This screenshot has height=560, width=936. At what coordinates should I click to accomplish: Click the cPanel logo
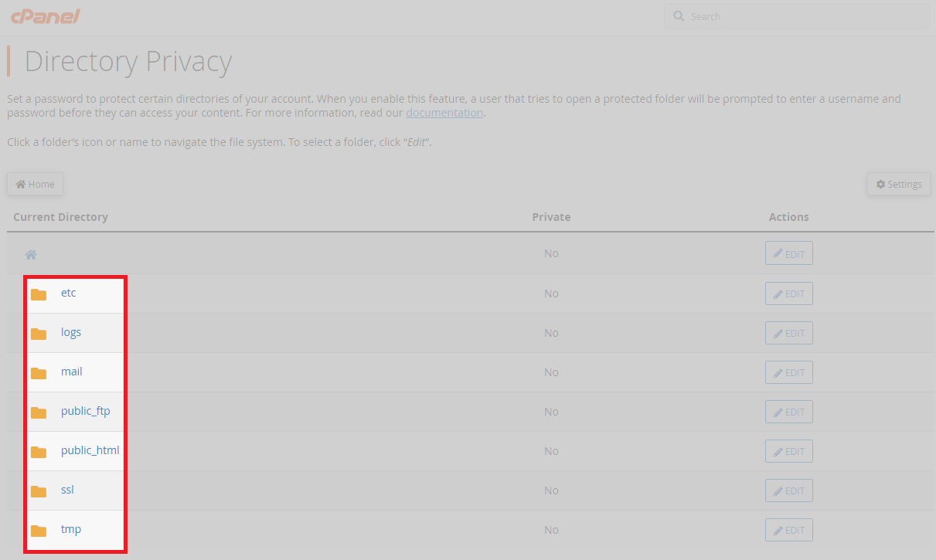point(44,15)
